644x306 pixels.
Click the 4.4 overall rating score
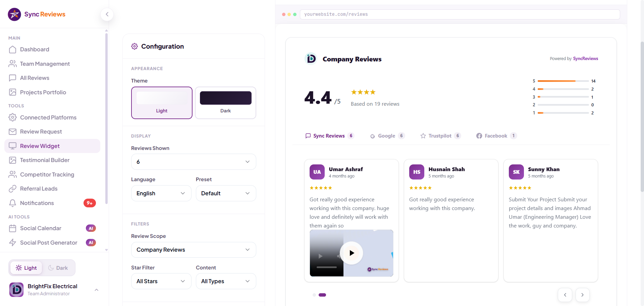318,98
